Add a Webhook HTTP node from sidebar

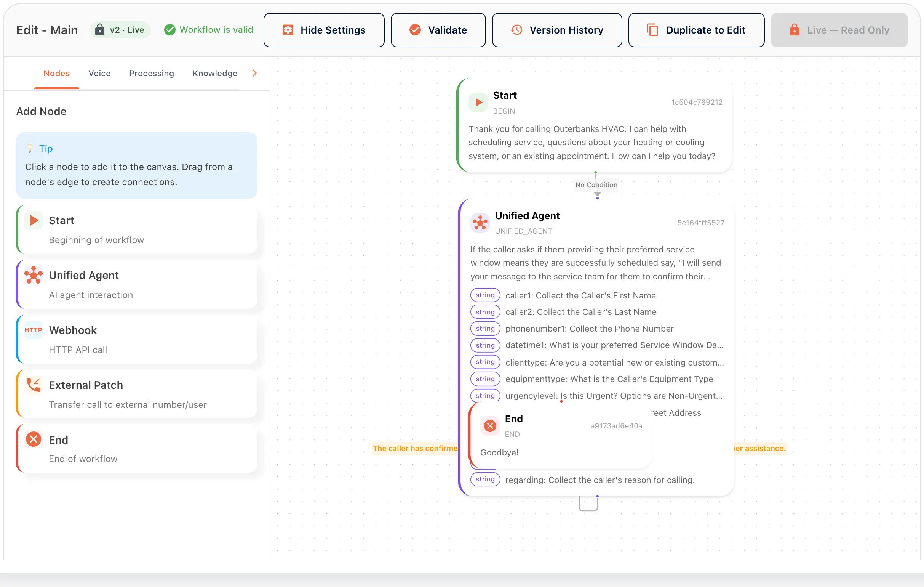(137, 339)
